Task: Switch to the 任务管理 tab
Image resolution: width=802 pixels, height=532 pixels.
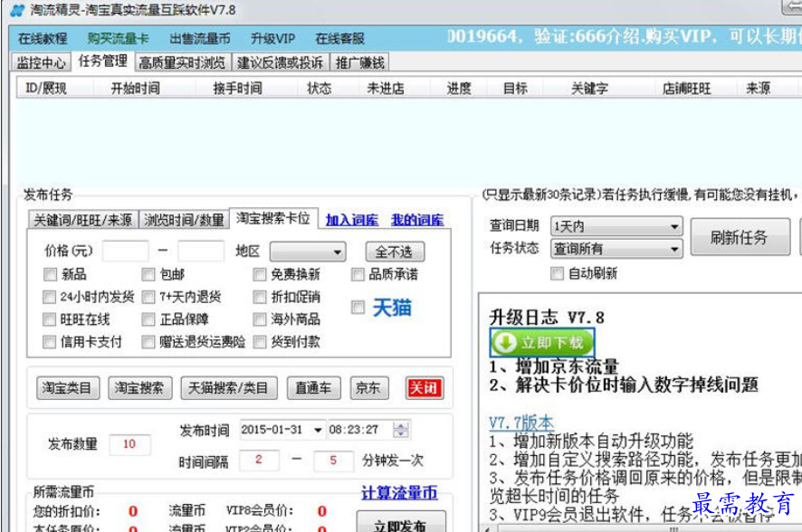Action: coord(103,62)
